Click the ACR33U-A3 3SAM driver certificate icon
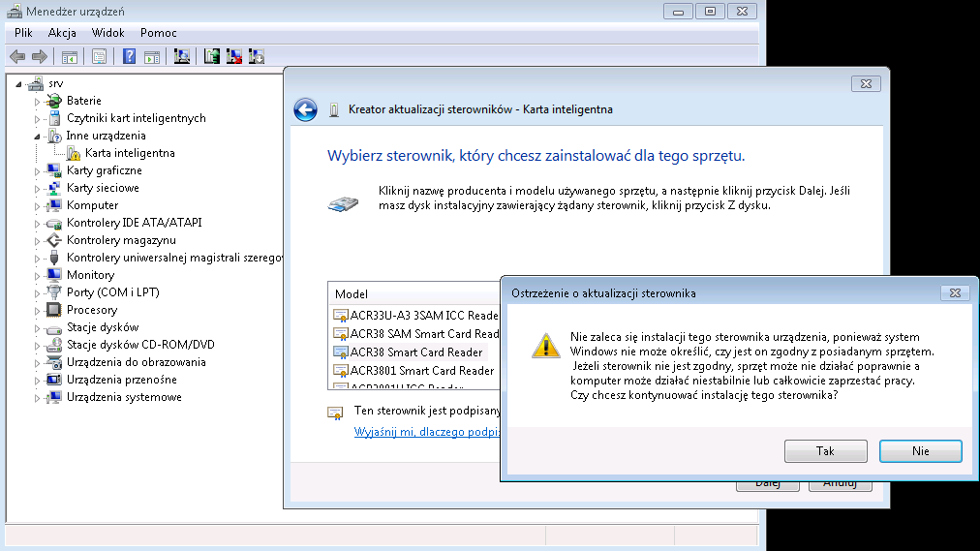This screenshot has width=980, height=551. click(x=341, y=316)
